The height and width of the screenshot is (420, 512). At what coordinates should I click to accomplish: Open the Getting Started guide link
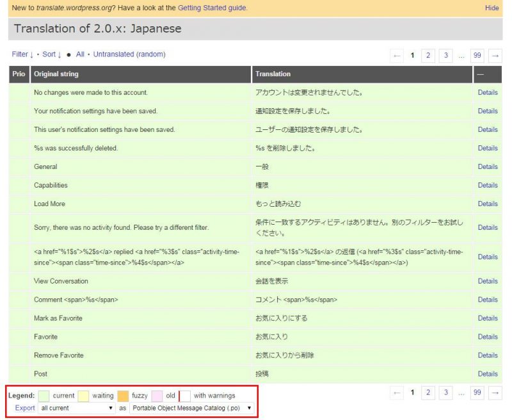coord(212,8)
